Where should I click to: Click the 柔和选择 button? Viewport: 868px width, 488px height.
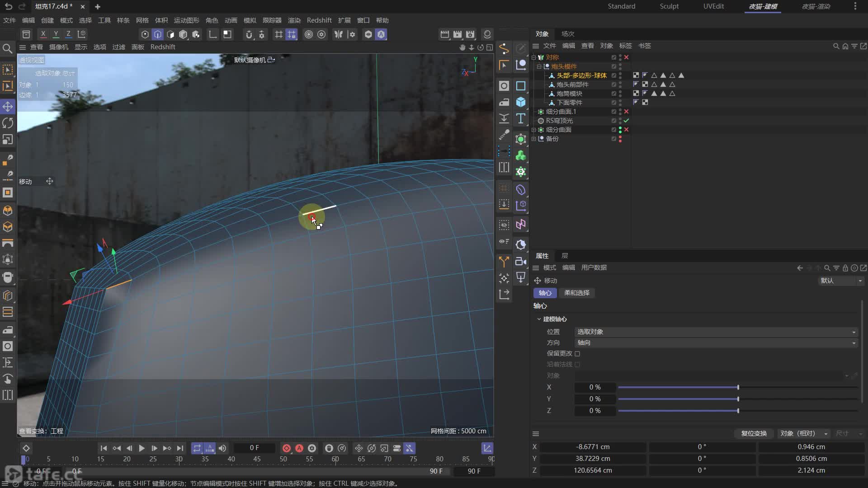(x=577, y=293)
